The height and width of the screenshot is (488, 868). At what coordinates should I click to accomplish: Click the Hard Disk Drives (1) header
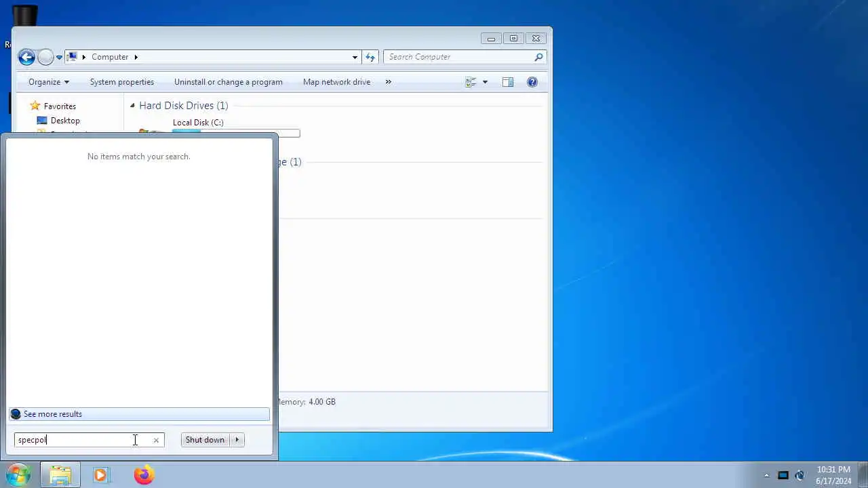(x=184, y=106)
